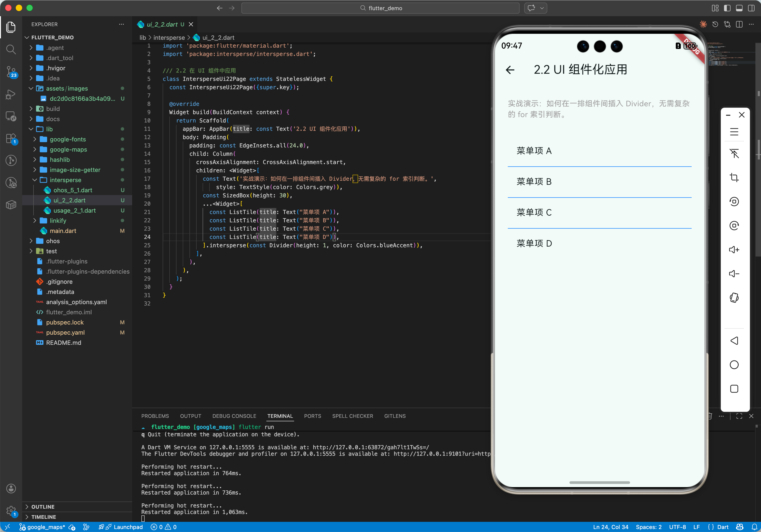Click the emulator volume up icon
Viewport: 761px width, 532px height.
(x=734, y=250)
